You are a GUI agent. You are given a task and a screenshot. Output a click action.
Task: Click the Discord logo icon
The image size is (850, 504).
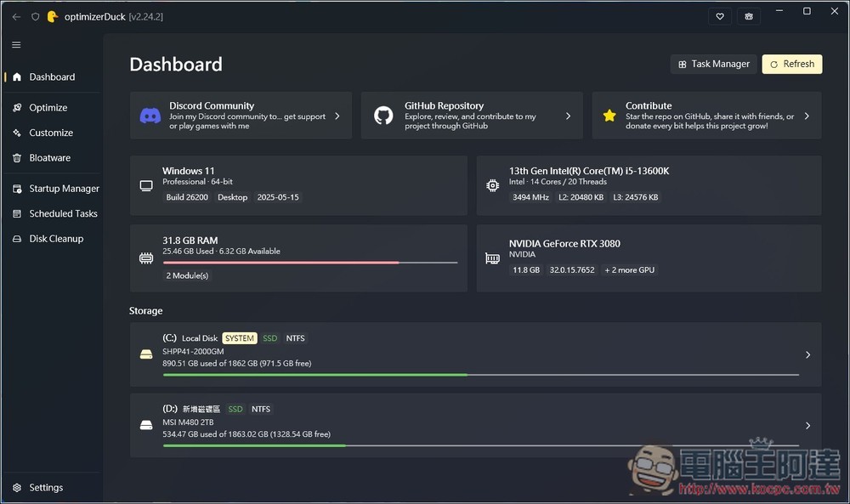pos(150,116)
